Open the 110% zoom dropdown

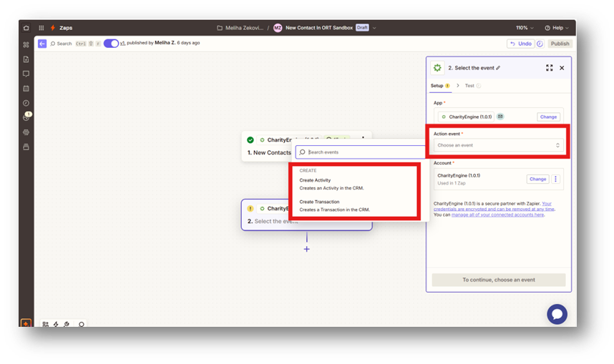point(525,28)
